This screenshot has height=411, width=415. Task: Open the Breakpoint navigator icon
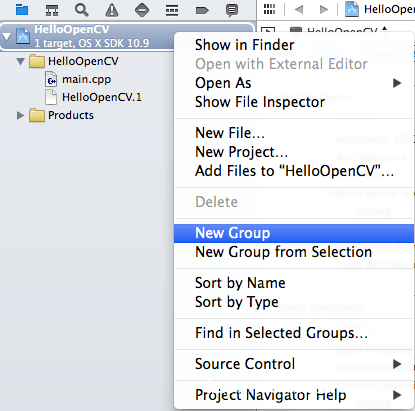pyautogui.click(x=202, y=10)
